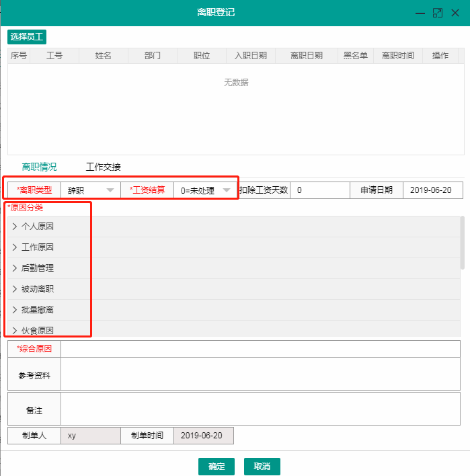
Task: Expand the 后勤管理 chevron
Action: (x=15, y=268)
